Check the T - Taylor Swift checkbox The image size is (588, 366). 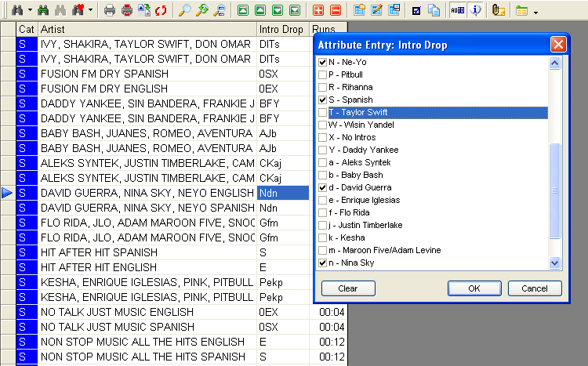tap(322, 112)
